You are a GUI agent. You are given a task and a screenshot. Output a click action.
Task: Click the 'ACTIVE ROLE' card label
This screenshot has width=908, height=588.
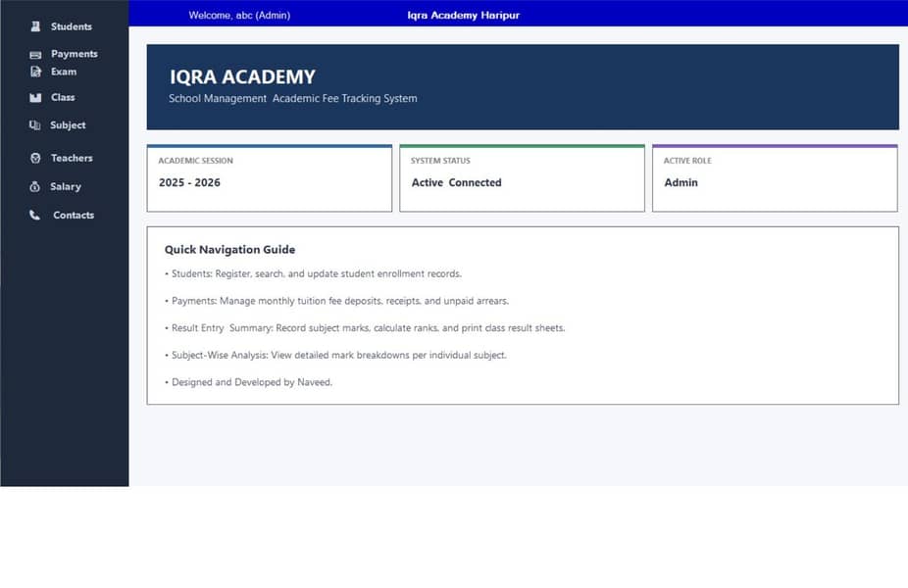687,161
